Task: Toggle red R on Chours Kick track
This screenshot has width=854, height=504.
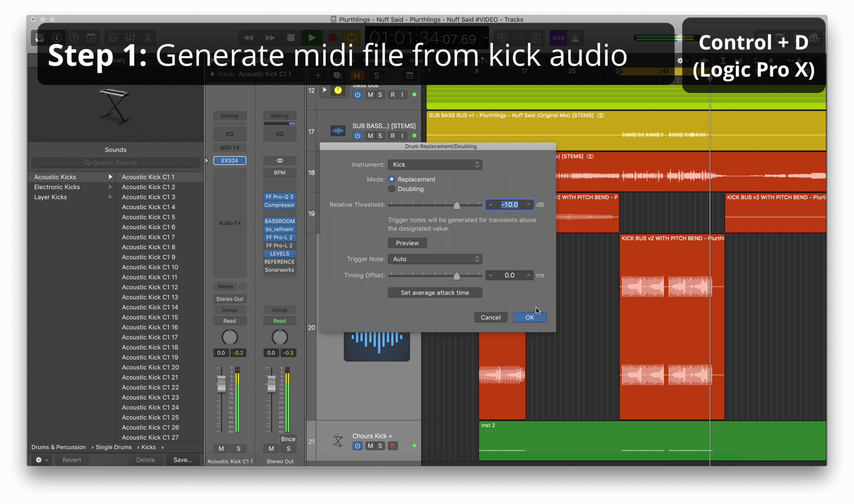Action: pos(393,446)
